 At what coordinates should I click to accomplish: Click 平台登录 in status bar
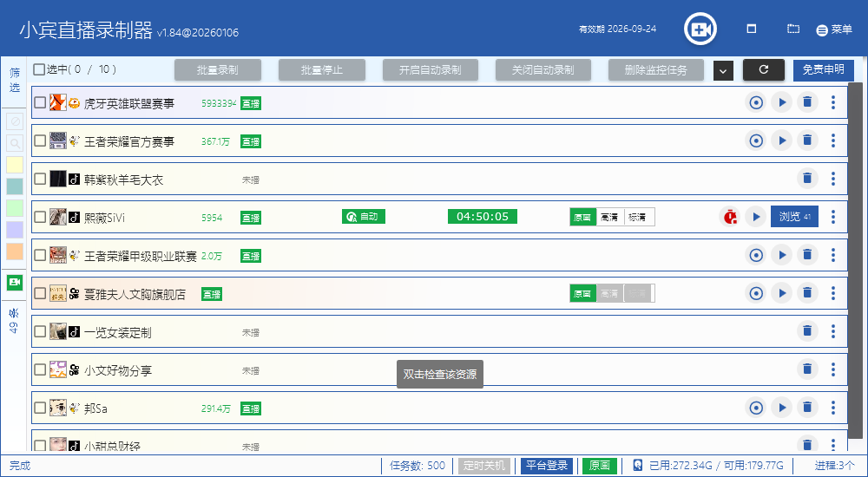[x=547, y=466]
